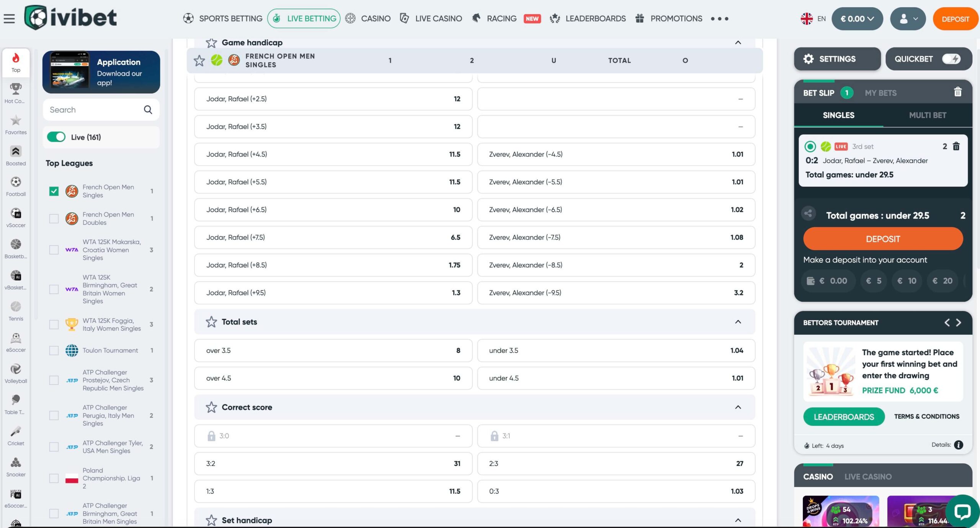Check WTA 125K Birmingham Women Singles checkbox
This screenshot has height=528, width=980.
(x=54, y=289)
